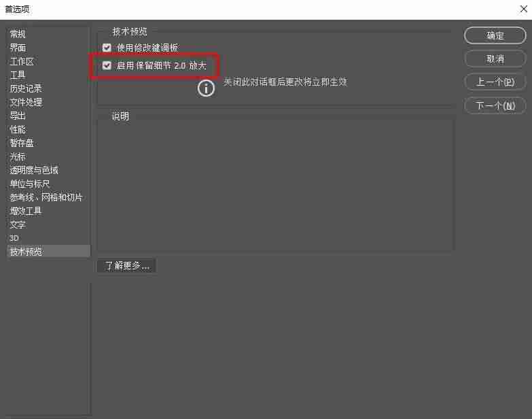Go to 增效工具 category
The image size is (532, 419).
tap(26, 211)
